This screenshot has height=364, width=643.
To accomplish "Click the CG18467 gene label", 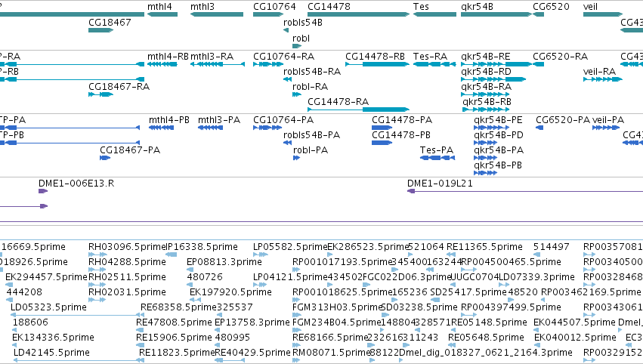I will [110, 23].
